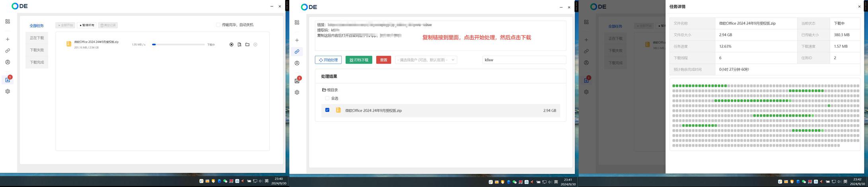Click the 清空记录 button

[108, 25]
